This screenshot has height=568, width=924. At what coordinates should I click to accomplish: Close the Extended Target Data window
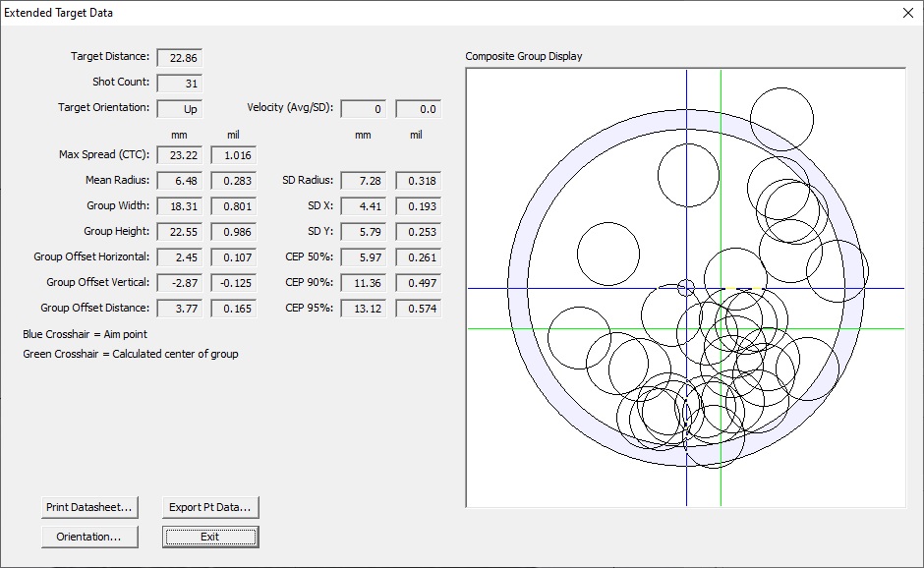(908, 13)
